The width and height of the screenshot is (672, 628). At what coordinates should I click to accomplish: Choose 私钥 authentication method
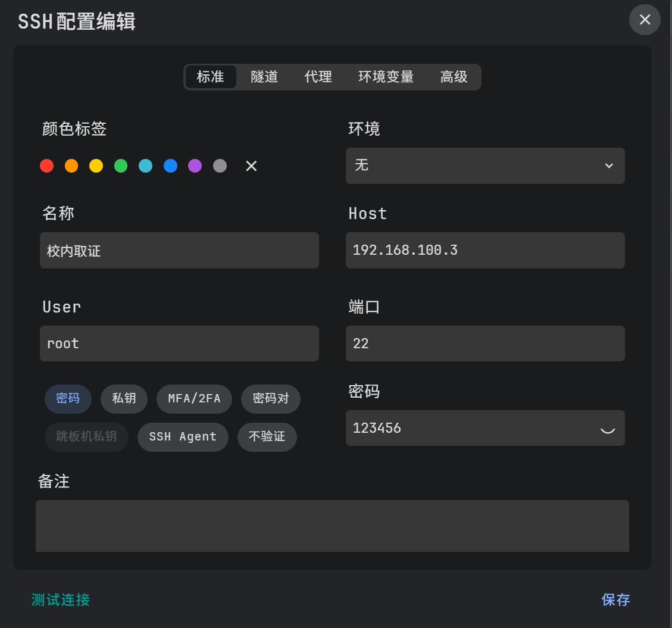(124, 399)
